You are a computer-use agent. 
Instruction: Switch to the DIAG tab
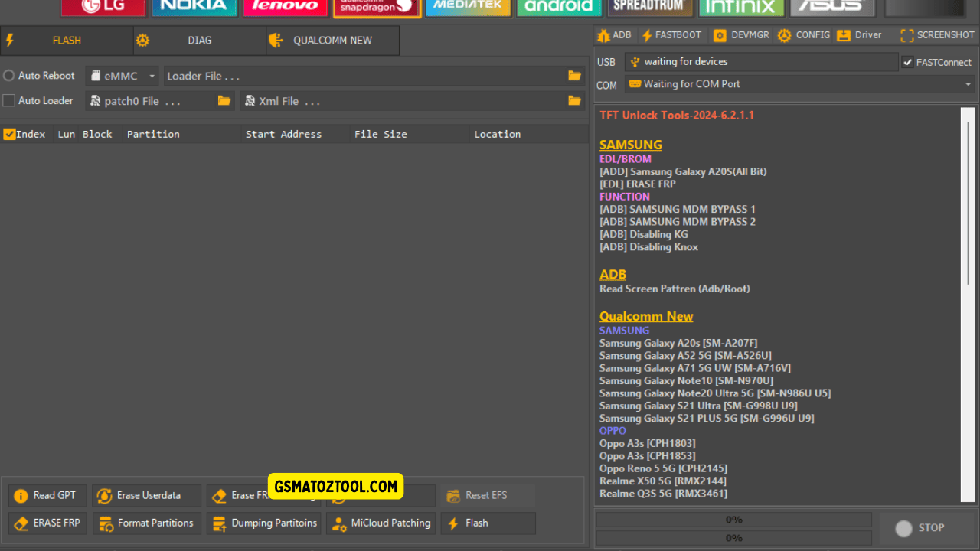tap(199, 41)
